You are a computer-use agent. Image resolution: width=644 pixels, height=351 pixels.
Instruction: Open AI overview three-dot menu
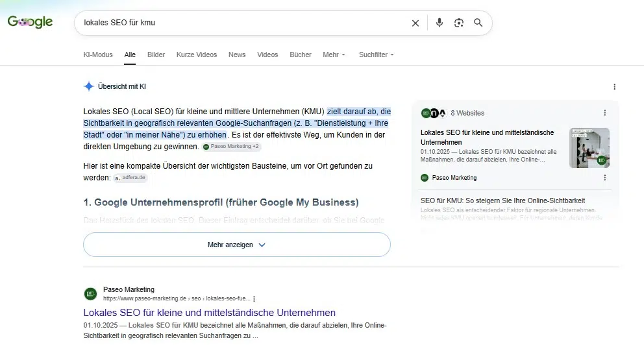tap(614, 87)
